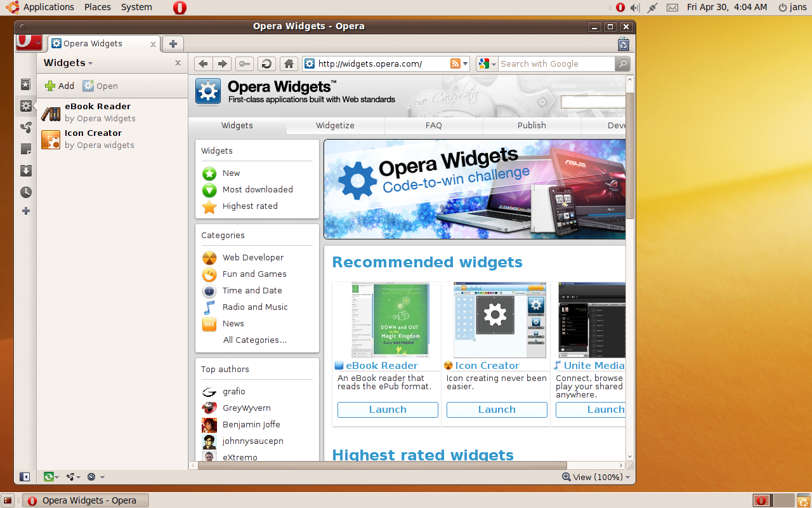The image size is (812, 508).
Task: Close the Widgets side panel
Action: [x=178, y=63]
